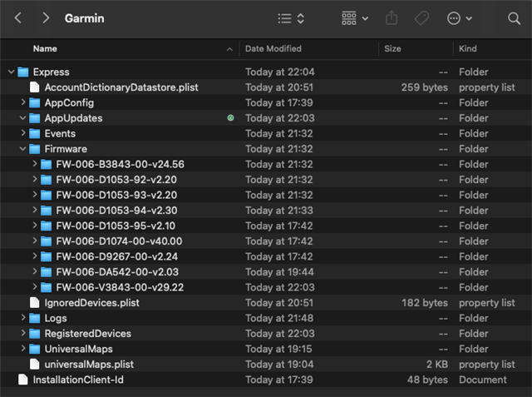Click the Search magnifier icon

(514, 17)
